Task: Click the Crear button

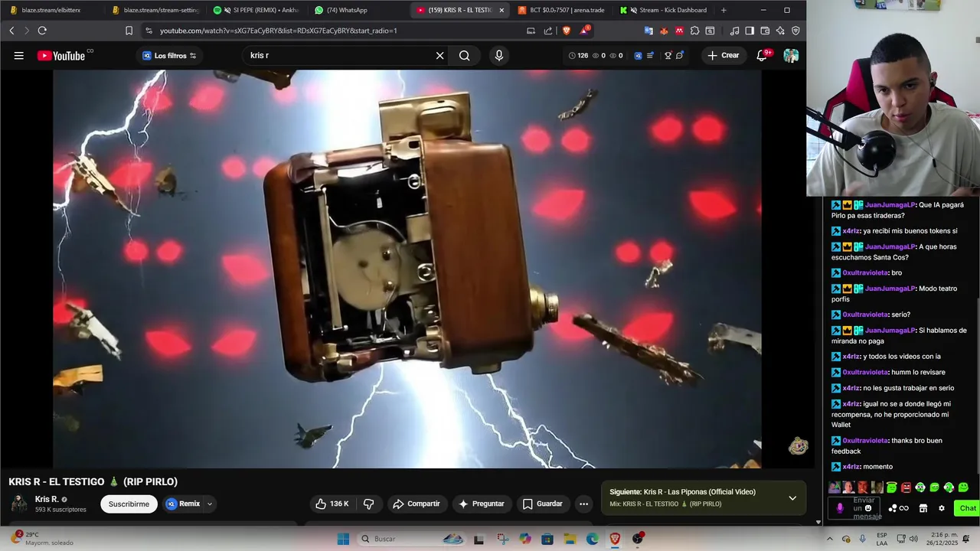Action: point(723,55)
